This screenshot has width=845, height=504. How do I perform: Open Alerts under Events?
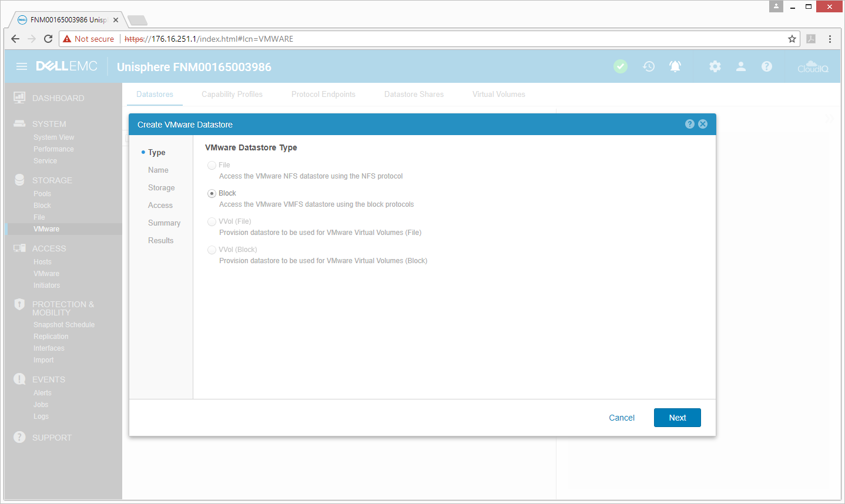42,393
